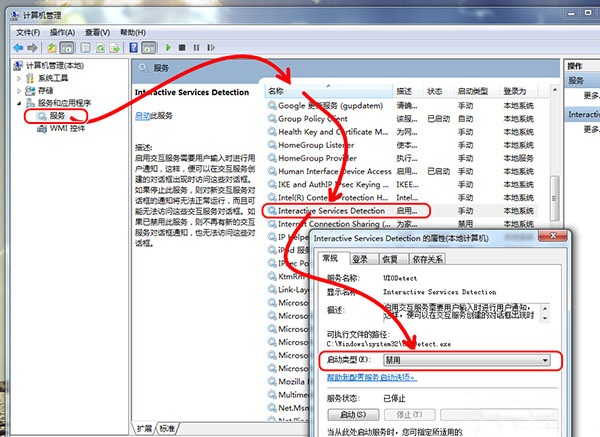Select 服务 in the left tree
600x437 pixels.
tap(57, 116)
